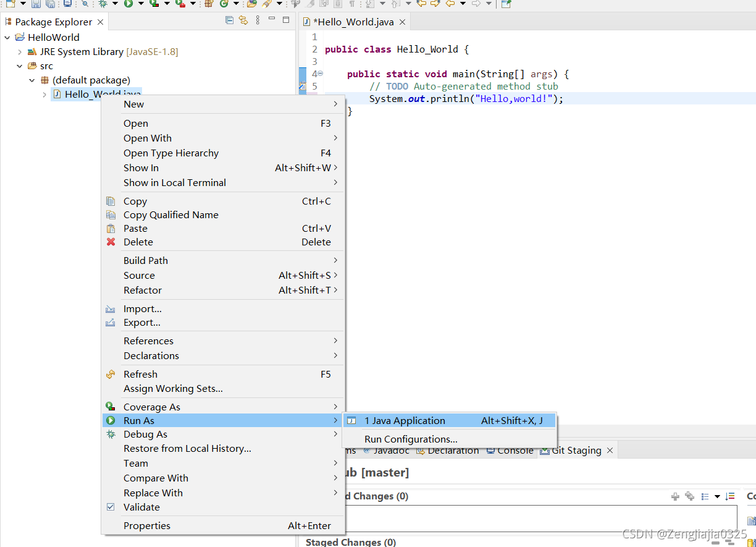Toggle Link with Editor in Package Explorer
The height and width of the screenshot is (547, 756).
coord(243,20)
